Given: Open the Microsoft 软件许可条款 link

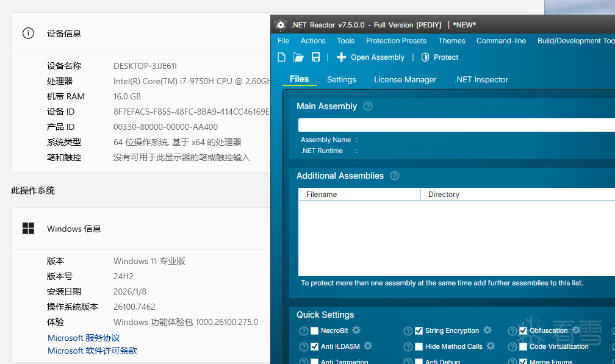Looking at the screenshot, I should [x=93, y=351].
